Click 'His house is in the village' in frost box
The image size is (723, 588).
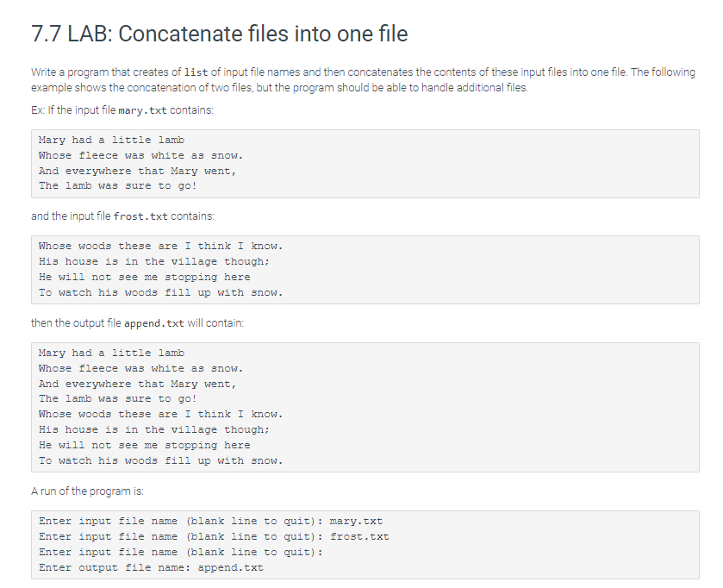pos(154,261)
